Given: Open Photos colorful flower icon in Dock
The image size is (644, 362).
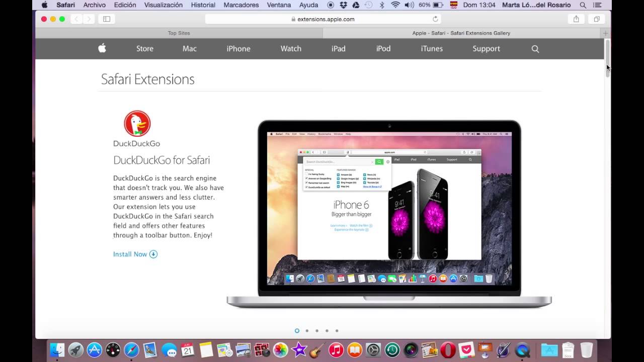Looking at the screenshot, I should [280, 350].
